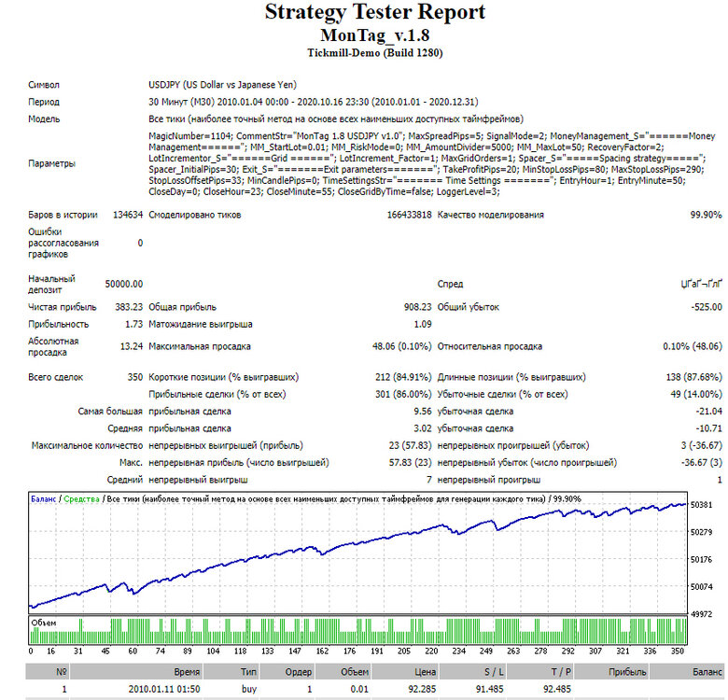Select trade time '2010.01.11 01:50'
The width and height of the screenshot is (728, 700).
pos(164,690)
